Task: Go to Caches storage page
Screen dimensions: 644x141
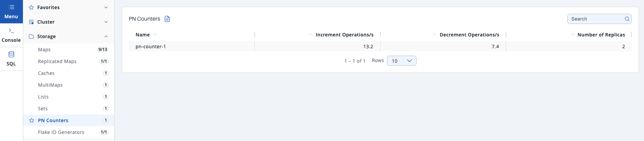Action: click(46, 73)
